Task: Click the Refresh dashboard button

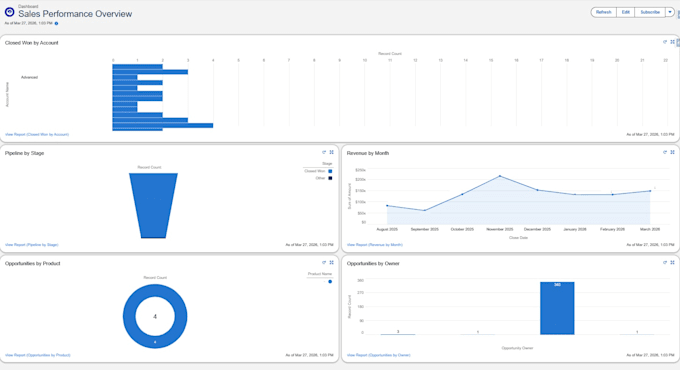Action: point(603,12)
